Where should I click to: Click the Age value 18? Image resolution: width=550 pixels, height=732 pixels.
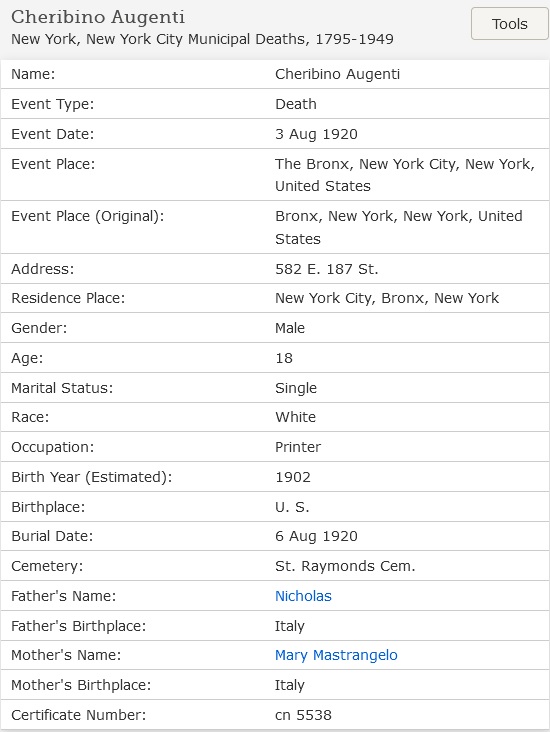(283, 359)
